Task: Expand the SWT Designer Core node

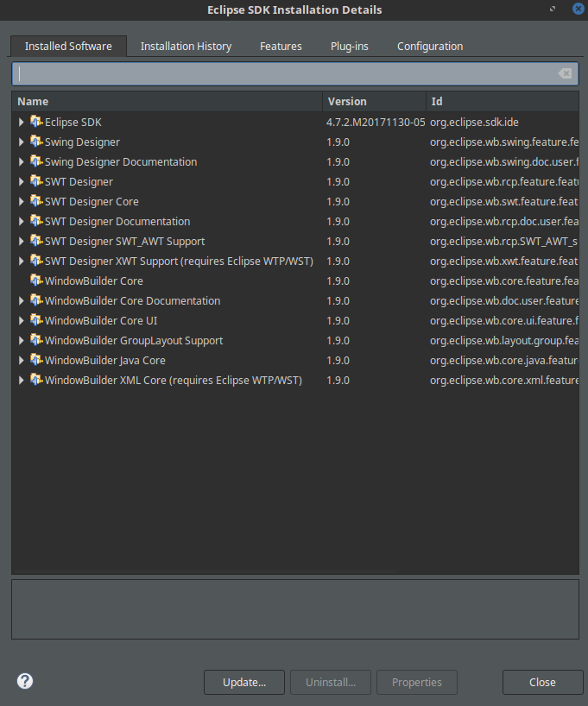Action: click(22, 201)
